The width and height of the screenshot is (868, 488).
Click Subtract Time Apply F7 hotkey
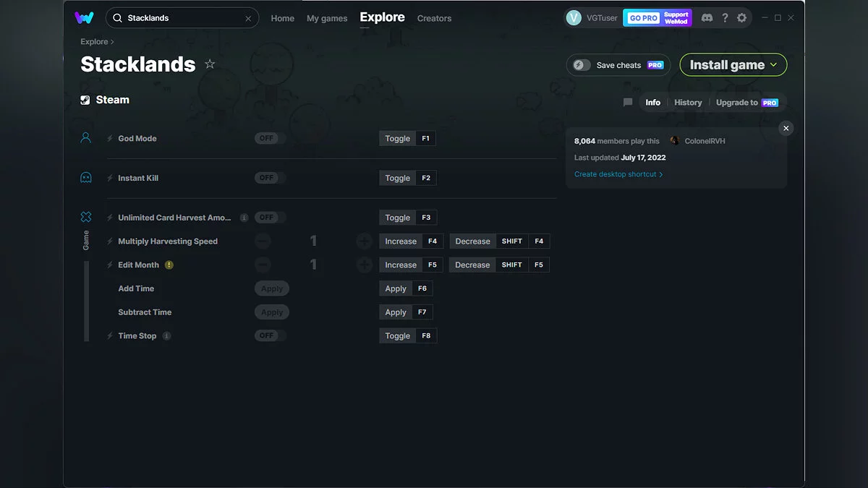pyautogui.click(x=406, y=312)
